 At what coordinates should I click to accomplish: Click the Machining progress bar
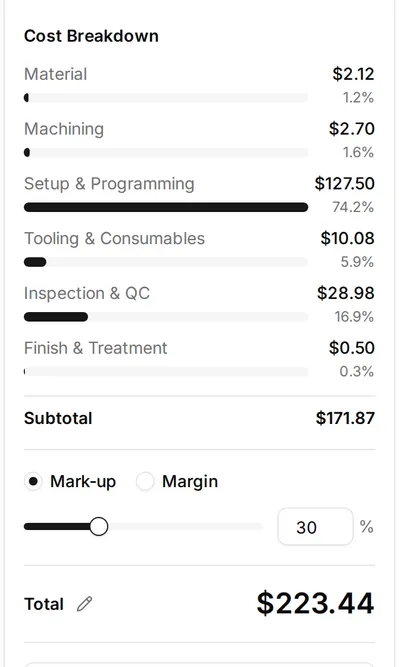coord(166,152)
